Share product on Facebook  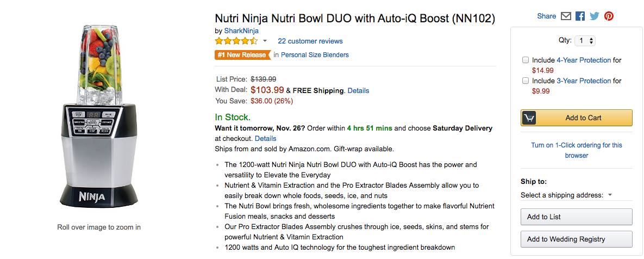(580, 16)
